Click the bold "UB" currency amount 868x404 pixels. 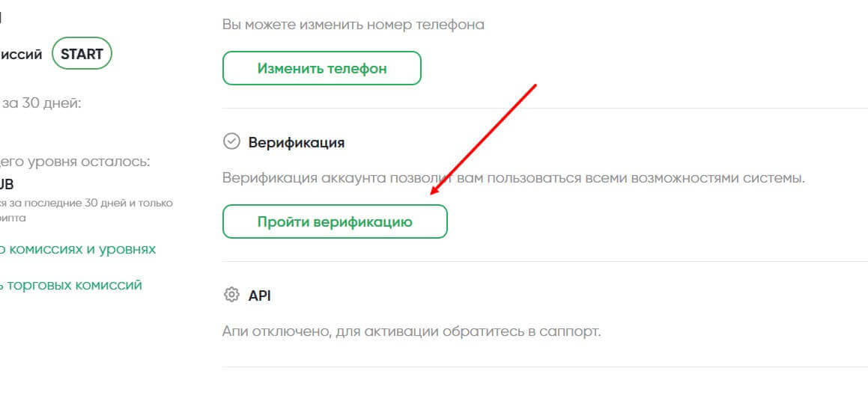coord(7,184)
